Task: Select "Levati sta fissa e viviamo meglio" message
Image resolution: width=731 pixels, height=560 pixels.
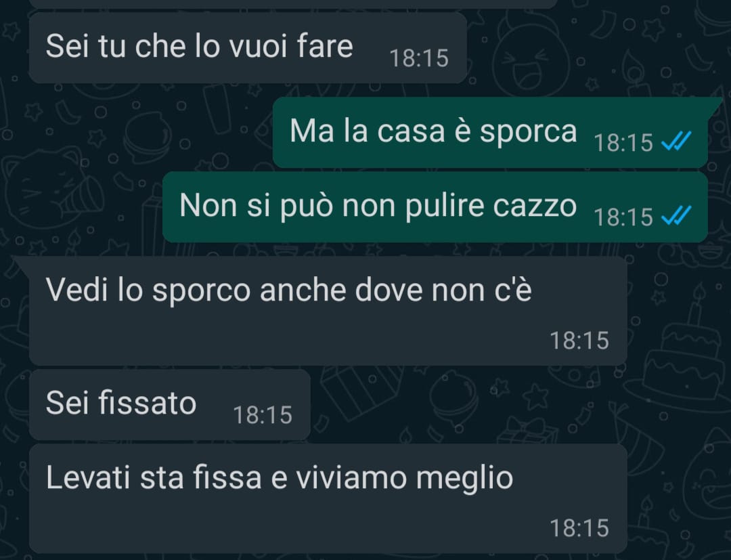Action: click(328, 498)
